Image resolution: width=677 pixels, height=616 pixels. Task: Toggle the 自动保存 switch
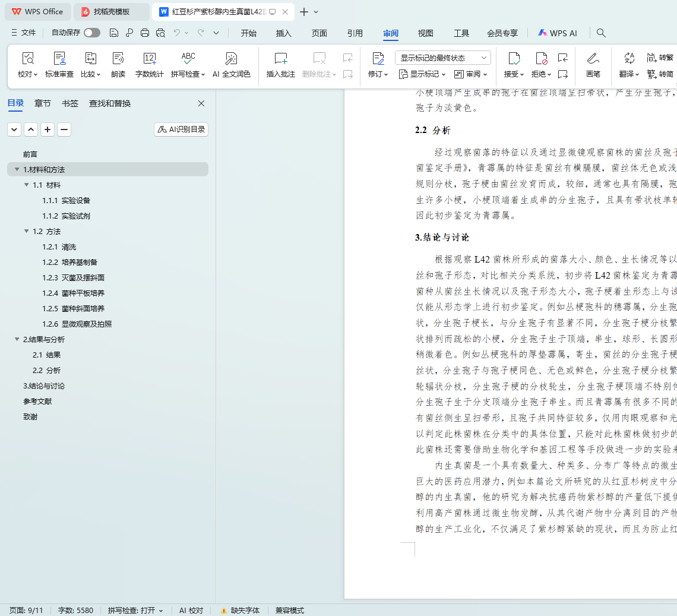point(91,33)
